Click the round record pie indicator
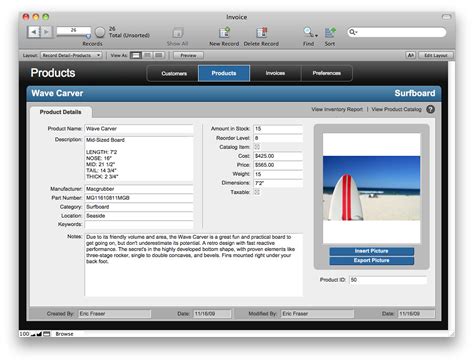This screenshot has height=363, width=474. point(100,32)
